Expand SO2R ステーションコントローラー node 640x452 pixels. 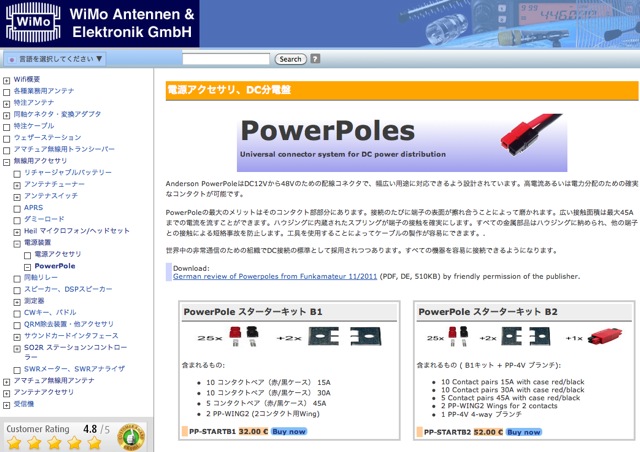click(x=17, y=349)
